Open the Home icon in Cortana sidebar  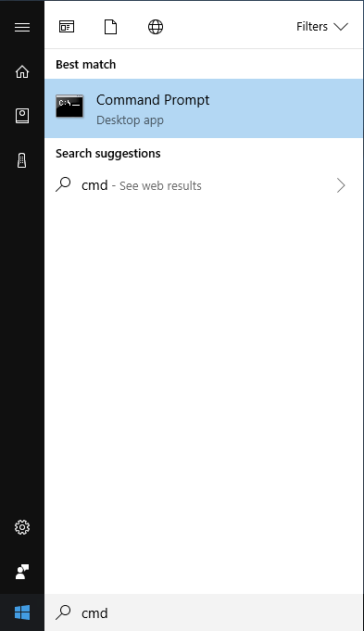(22, 71)
